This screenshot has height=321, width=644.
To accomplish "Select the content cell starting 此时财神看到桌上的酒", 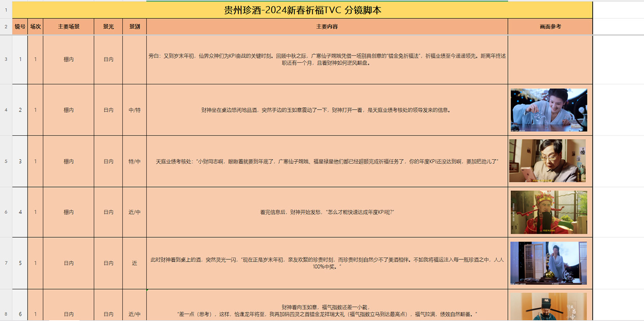I will (327, 263).
